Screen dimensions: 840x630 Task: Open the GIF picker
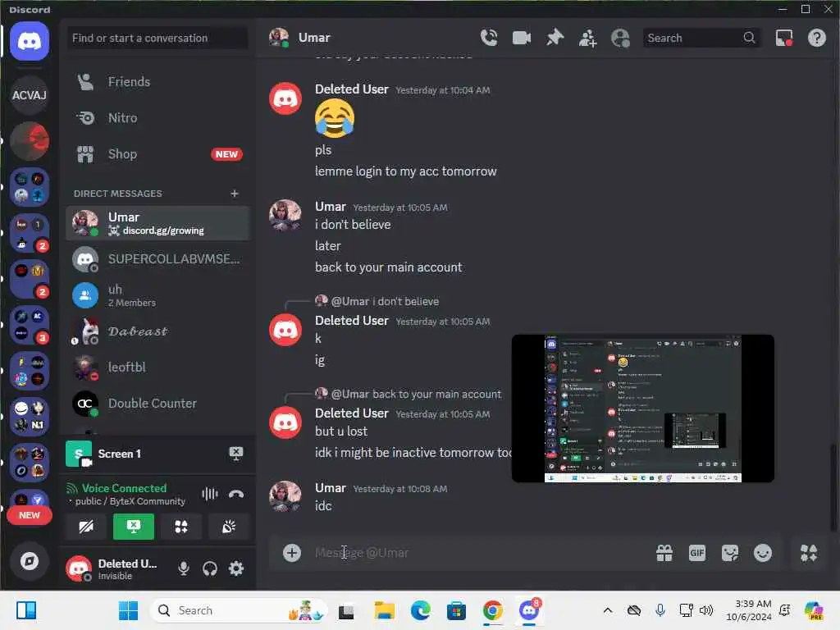click(697, 552)
